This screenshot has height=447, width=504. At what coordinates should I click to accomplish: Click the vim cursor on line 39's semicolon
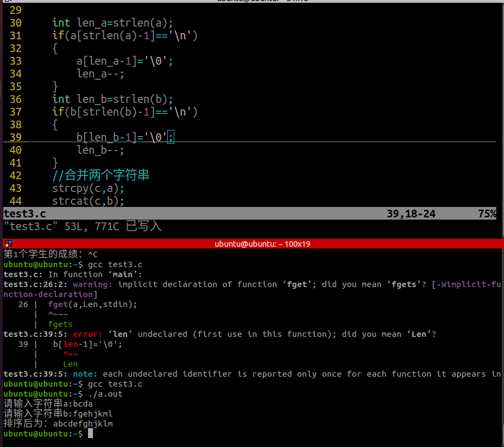pos(171,137)
